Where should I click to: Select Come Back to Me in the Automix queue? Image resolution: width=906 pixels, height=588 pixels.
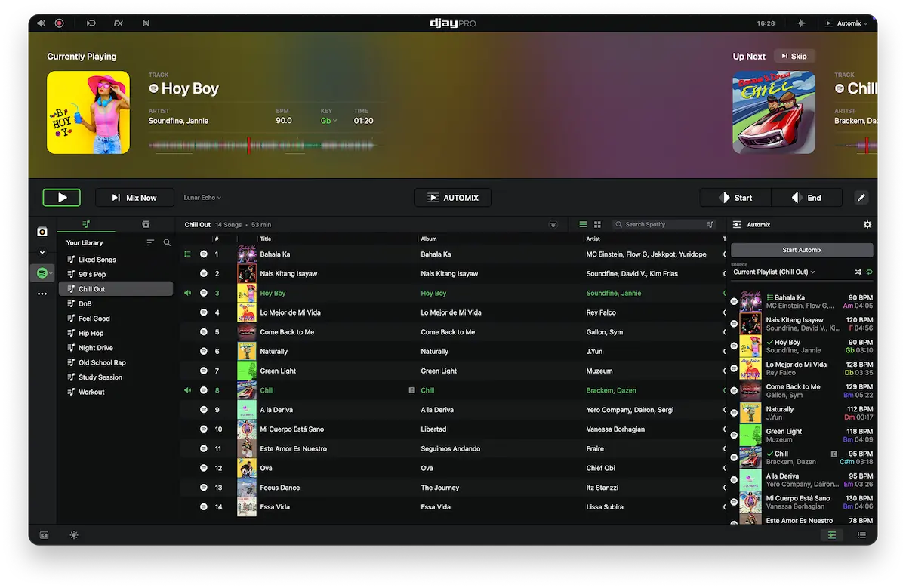pyautogui.click(x=803, y=391)
